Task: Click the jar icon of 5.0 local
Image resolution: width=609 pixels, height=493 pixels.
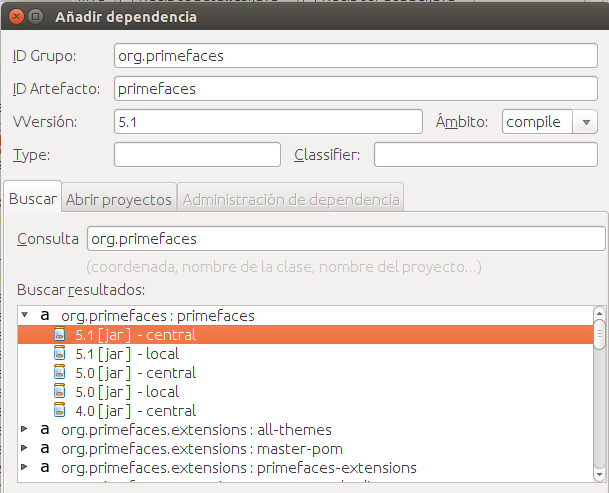Action: (59, 392)
